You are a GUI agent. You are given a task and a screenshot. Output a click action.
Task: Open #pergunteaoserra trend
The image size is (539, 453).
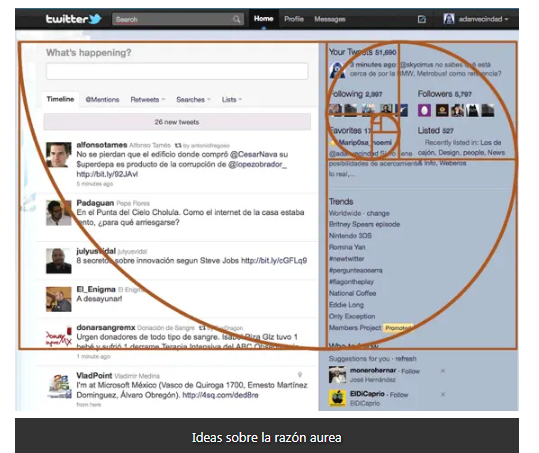point(355,270)
